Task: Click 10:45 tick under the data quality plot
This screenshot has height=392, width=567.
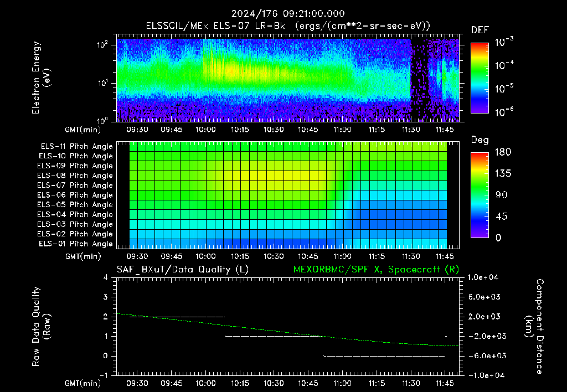Action: coord(308,383)
